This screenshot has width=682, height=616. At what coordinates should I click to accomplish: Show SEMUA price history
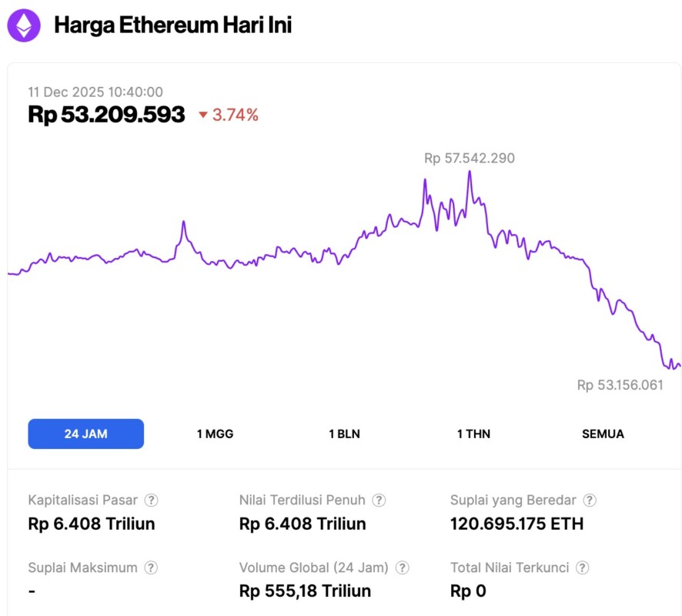pyautogui.click(x=603, y=434)
